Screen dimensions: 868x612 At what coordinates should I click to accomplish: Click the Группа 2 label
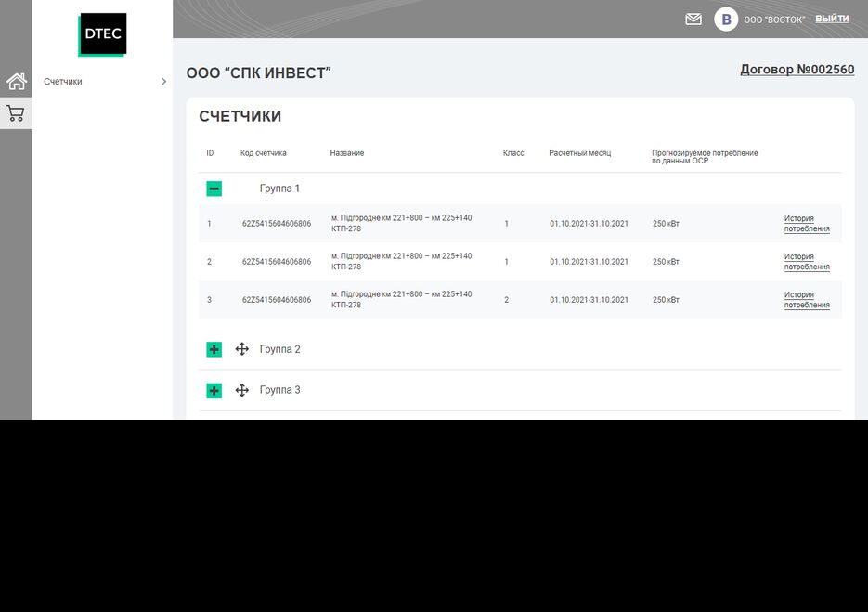[279, 349]
